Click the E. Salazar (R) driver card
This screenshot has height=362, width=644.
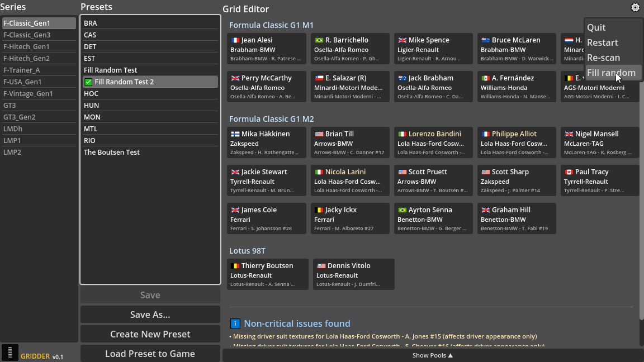(350, 87)
